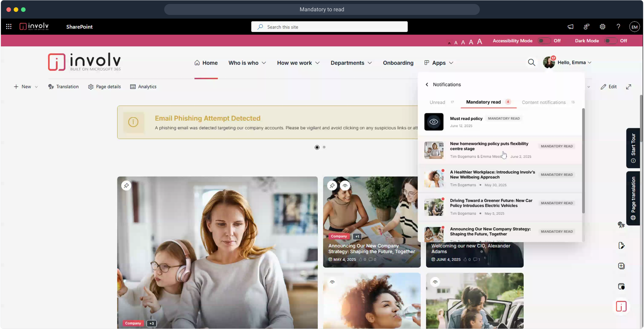This screenshot has width=644, height=329.
Task: Select smallest font size A
Action: coord(449,43)
